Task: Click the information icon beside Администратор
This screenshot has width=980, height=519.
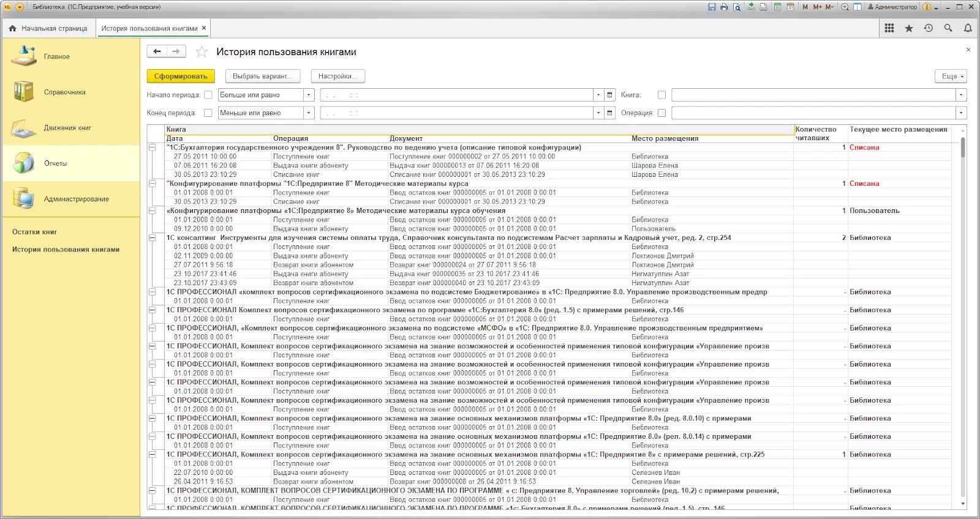Action: point(927,7)
